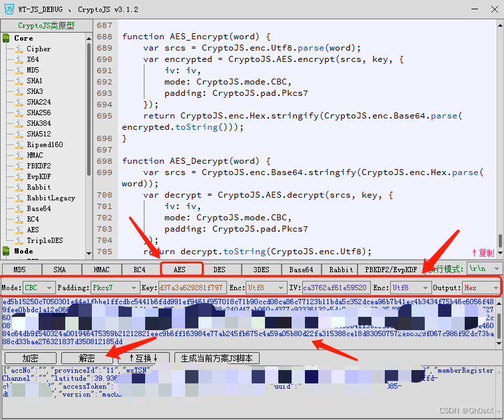Click the SHA256 tree item icon

coord(19,112)
